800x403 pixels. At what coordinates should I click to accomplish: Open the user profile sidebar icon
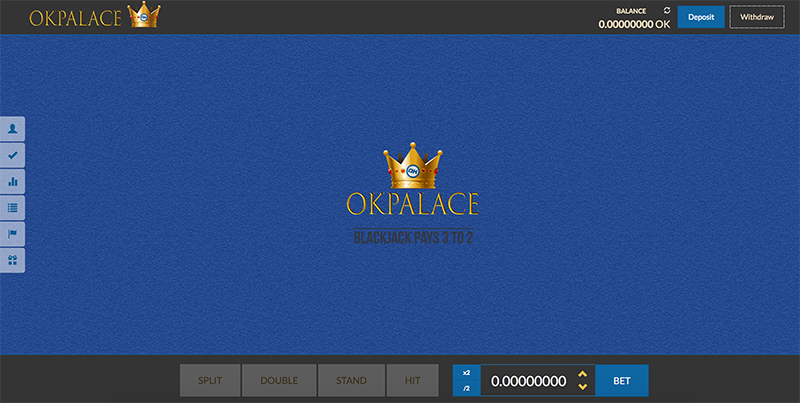[12, 129]
